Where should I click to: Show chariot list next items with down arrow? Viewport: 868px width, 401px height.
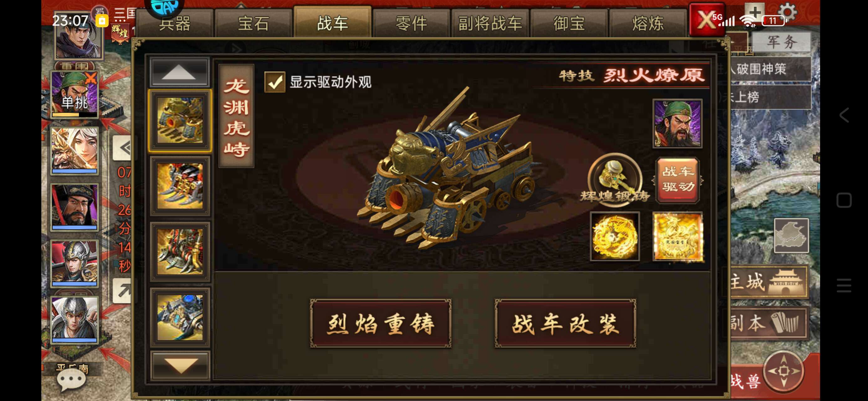[180, 366]
